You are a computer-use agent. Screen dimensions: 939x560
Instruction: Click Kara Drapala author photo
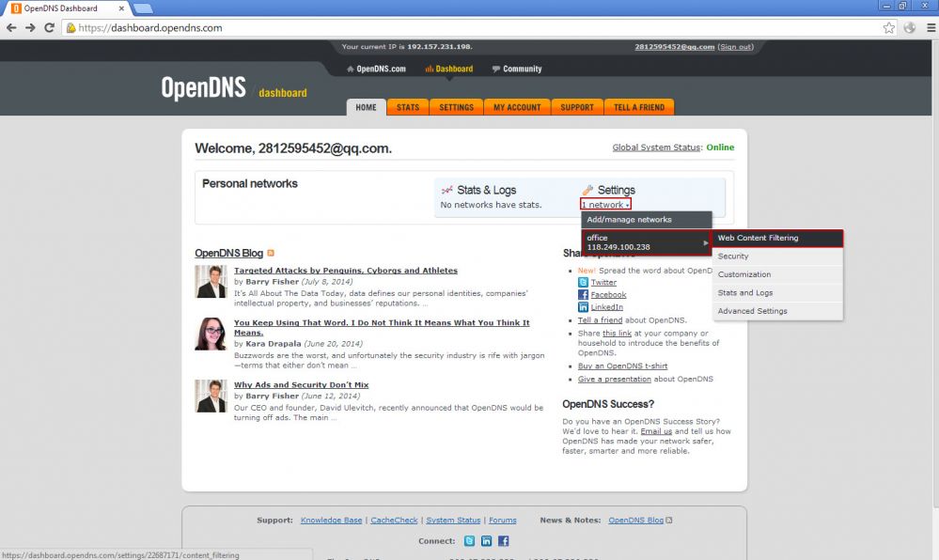point(211,334)
